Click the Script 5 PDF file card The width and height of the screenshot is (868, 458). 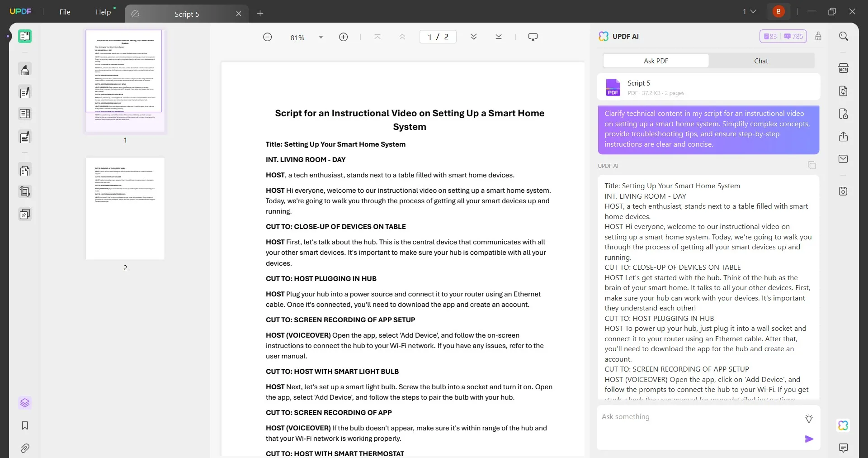pyautogui.click(x=708, y=87)
